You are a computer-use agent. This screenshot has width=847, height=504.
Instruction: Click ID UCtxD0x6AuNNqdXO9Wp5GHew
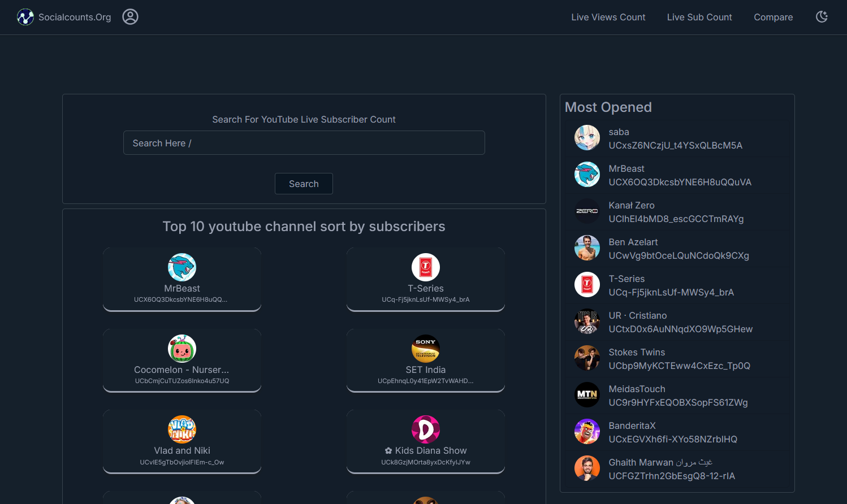click(681, 329)
